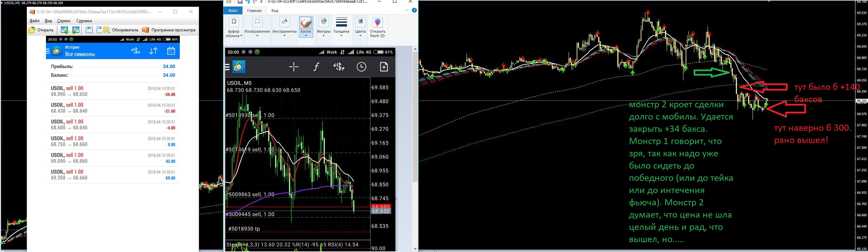Click the 'USOIL, M5' chart title label

pos(239,83)
